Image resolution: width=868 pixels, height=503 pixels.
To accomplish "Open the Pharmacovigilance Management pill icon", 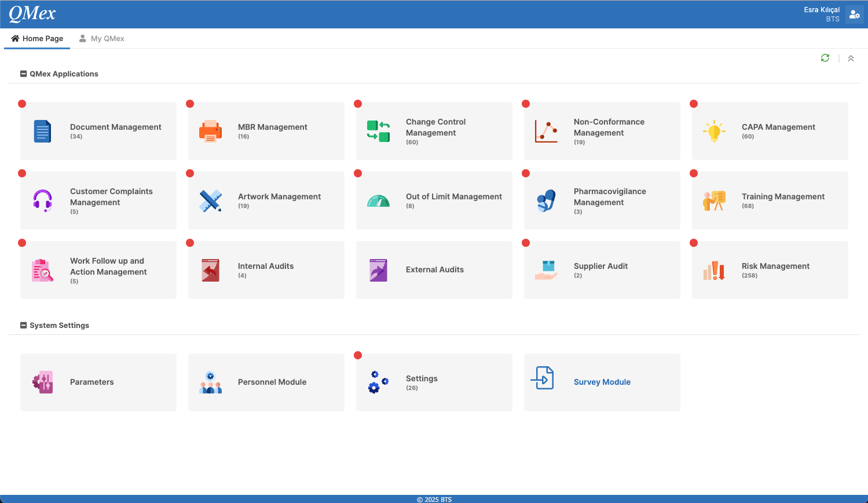I will coord(546,200).
